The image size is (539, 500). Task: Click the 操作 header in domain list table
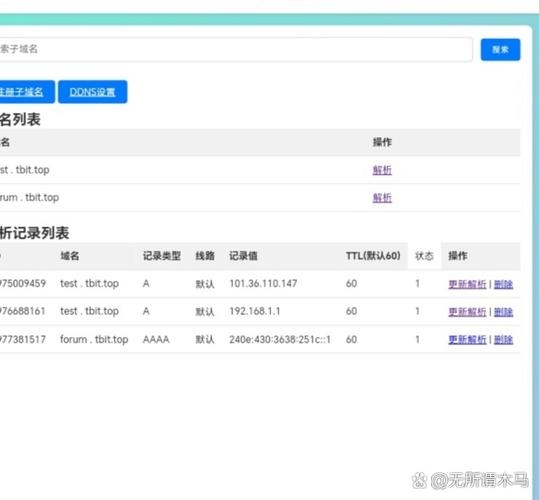(382, 142)
